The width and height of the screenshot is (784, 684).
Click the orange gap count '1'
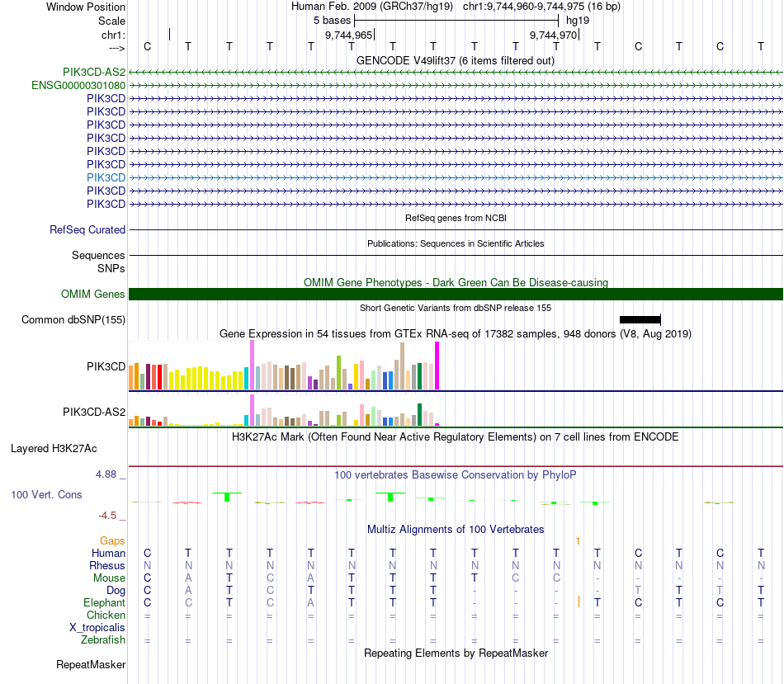point(578,541)
